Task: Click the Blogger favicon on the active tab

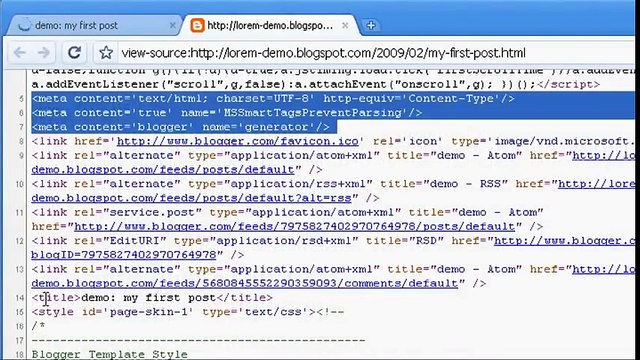Action: tap(197, 26)
